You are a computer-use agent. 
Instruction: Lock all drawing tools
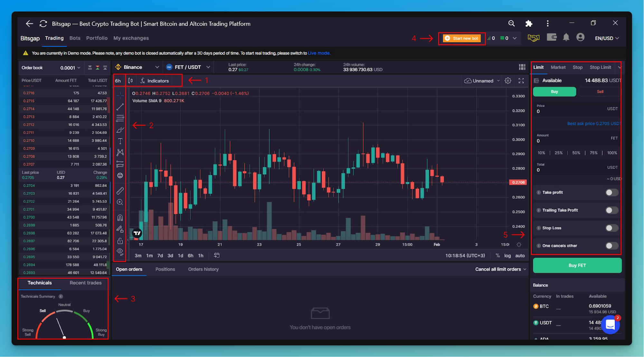click(120, 241)
